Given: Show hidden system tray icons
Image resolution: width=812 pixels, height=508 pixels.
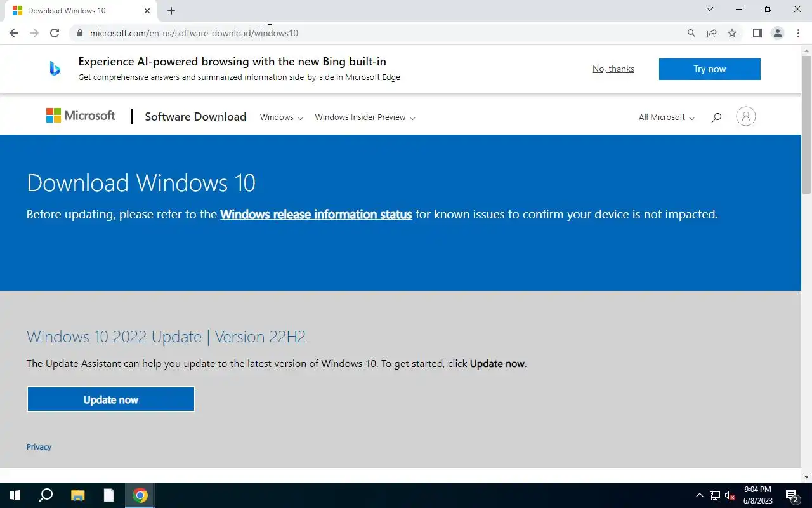Looking at the screenshot, I should click(700, 495).
